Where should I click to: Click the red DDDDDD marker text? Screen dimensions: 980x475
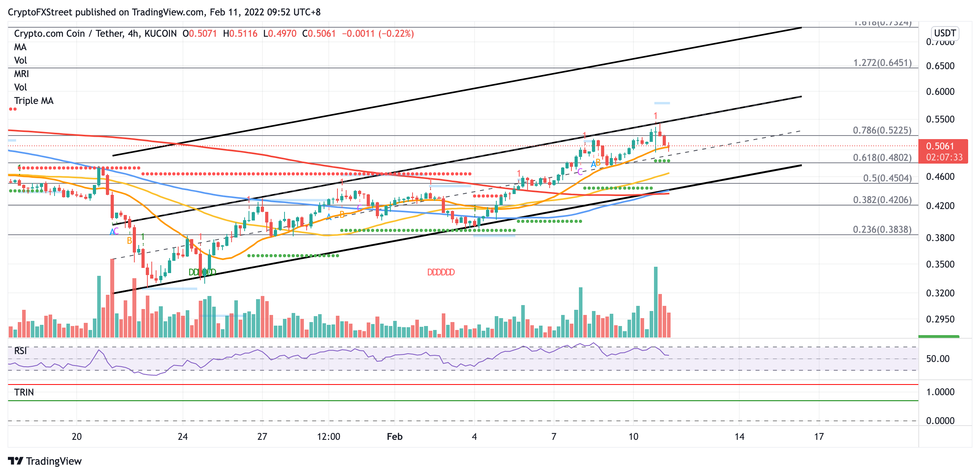pos(441,272)
